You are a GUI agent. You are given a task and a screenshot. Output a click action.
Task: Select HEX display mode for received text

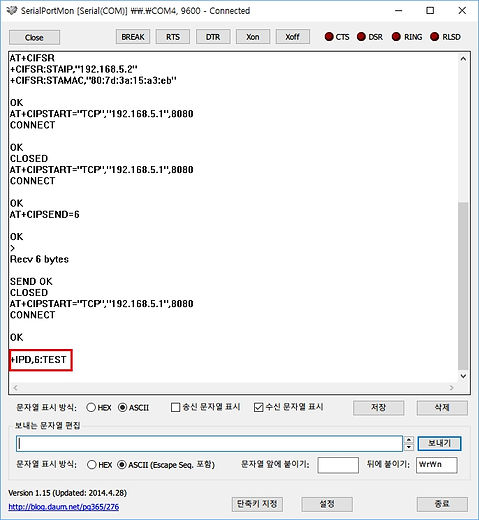tap(91, 407)
